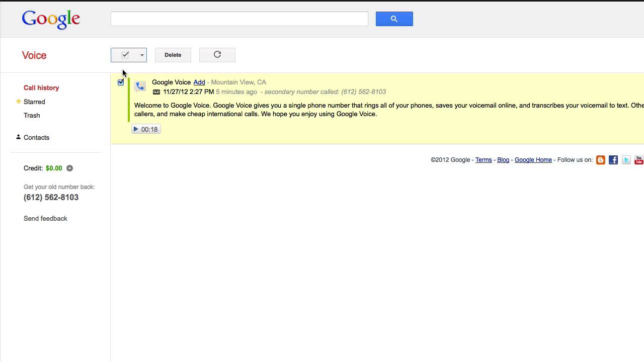Click 'Get your old number back' text
This screenshot has width=644, height=362.
pyautogui.click(x=59, y=187)
